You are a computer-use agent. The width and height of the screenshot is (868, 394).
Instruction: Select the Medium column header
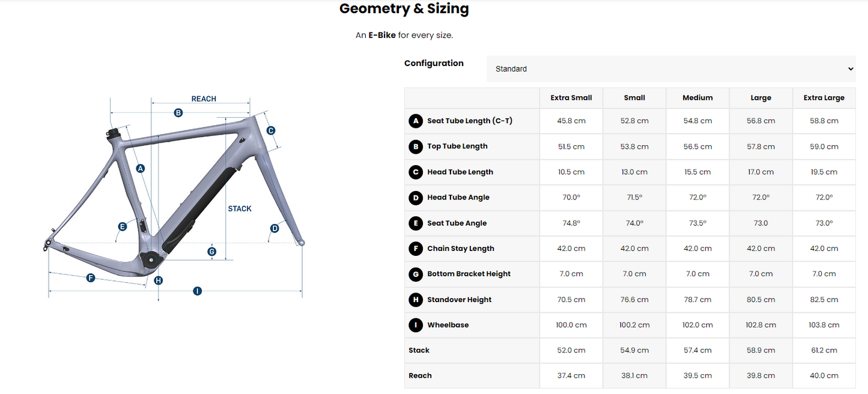click(x=697, y=98)
